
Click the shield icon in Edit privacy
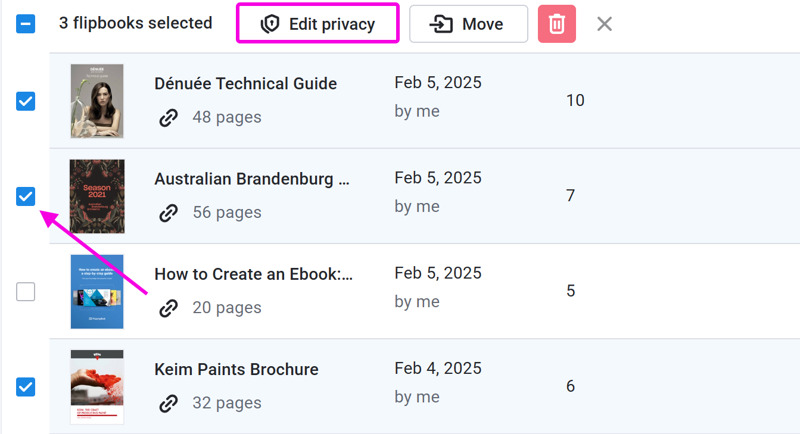point(270,24)
